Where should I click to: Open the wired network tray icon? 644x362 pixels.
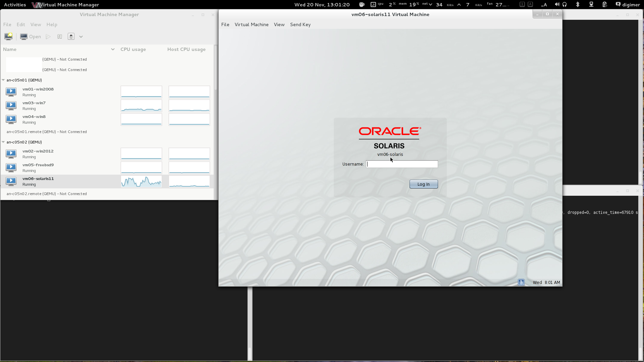point(591,5)
